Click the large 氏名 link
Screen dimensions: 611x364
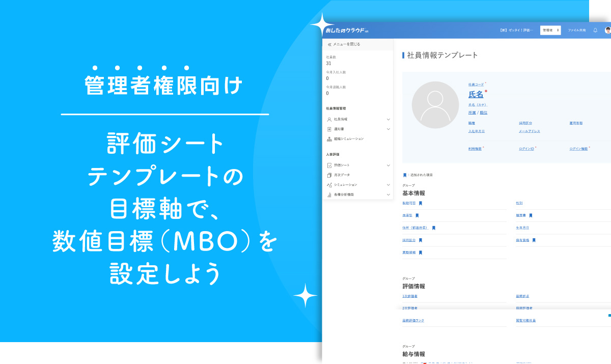click(x=476, y=94)
